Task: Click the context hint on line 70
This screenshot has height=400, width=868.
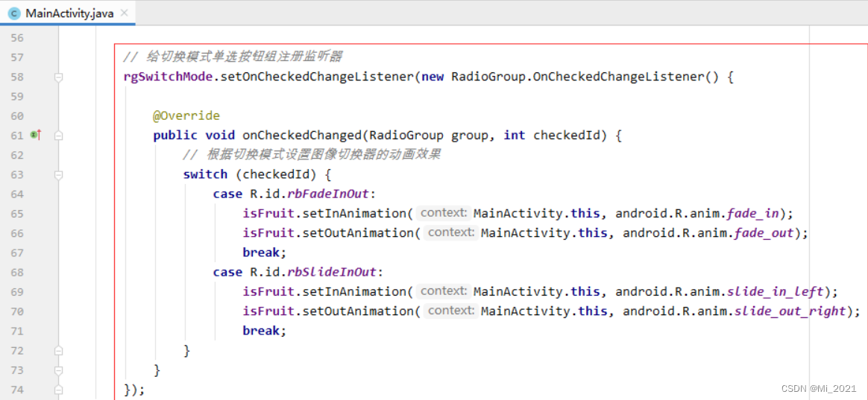Action: click(451, 311)
